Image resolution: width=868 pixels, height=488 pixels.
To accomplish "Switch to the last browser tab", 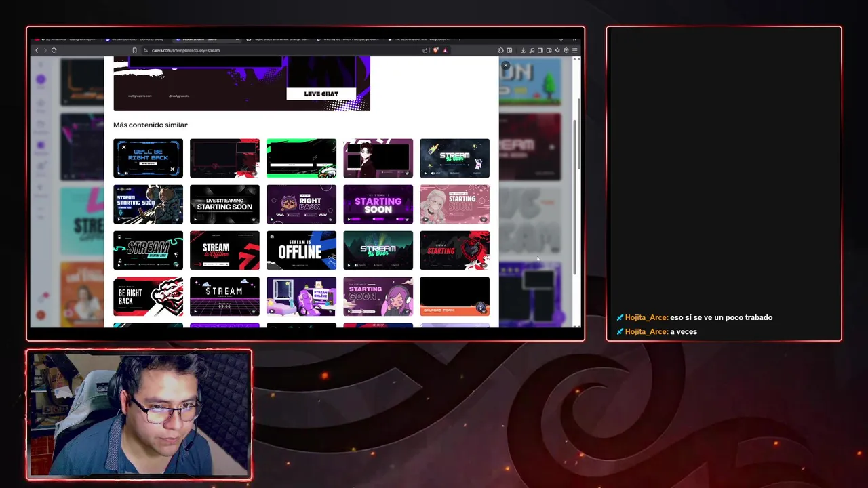I will [x=419, y=39].
